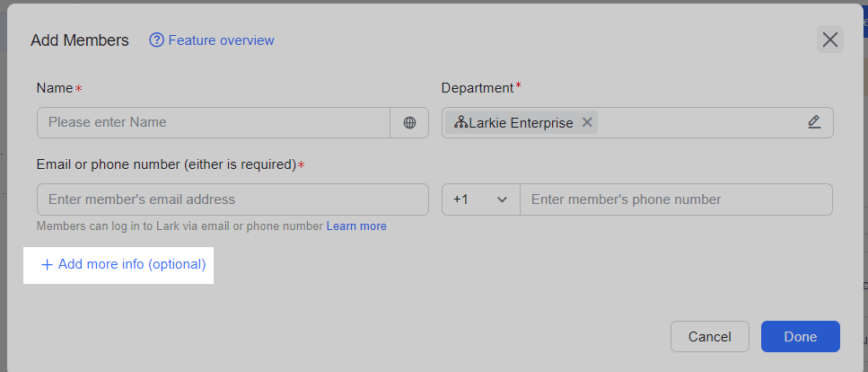Close the Add Members dialog
Viewport: 868px width, 372px height.
829,40
